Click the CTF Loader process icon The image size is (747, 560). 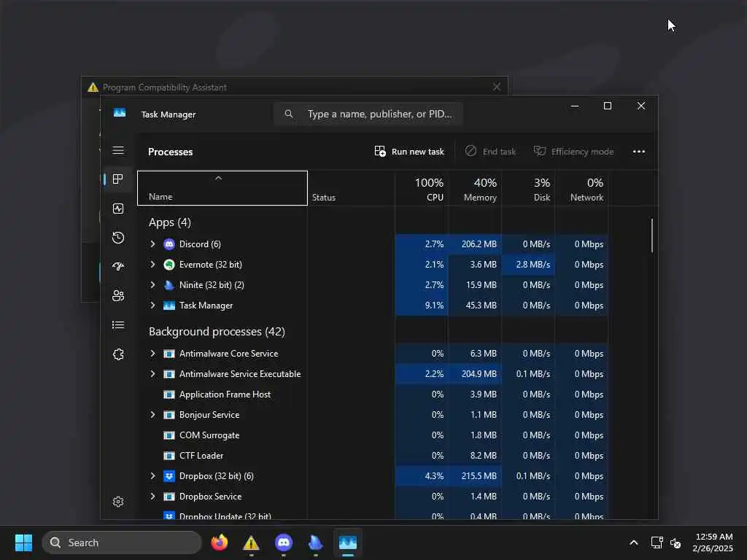[169, 456]
